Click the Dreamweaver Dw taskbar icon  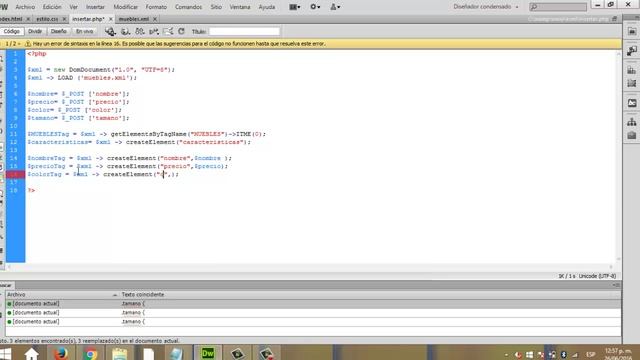pos(208,353)
